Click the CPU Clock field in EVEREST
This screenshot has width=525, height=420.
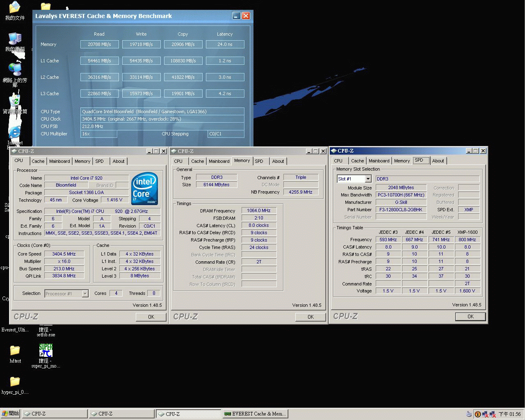(162, 119)
